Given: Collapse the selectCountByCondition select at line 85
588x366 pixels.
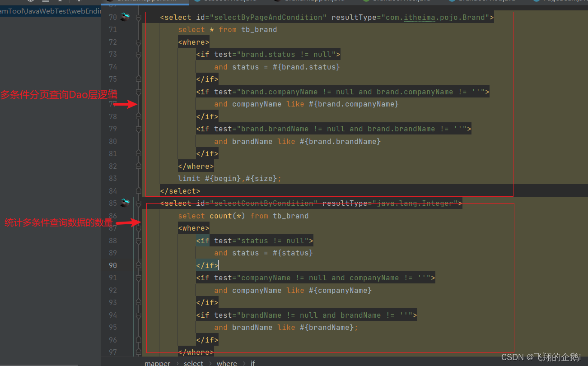Looking at the screenshot, I should (139, 203).
